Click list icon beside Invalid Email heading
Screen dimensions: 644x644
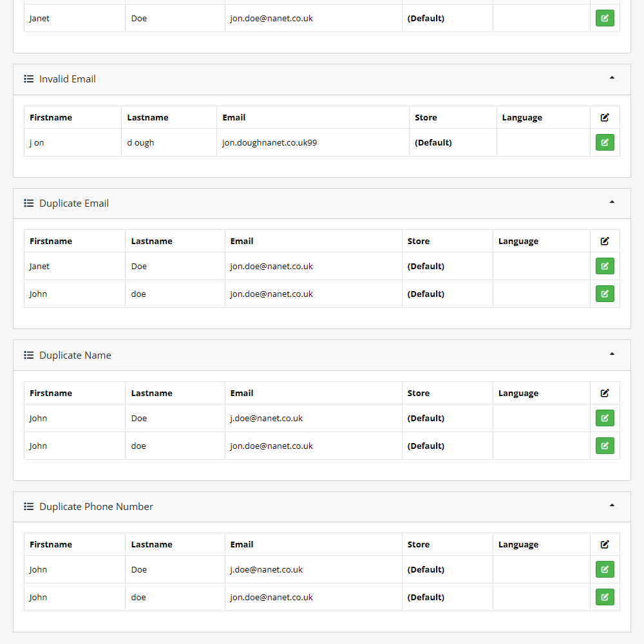[29, 79]
